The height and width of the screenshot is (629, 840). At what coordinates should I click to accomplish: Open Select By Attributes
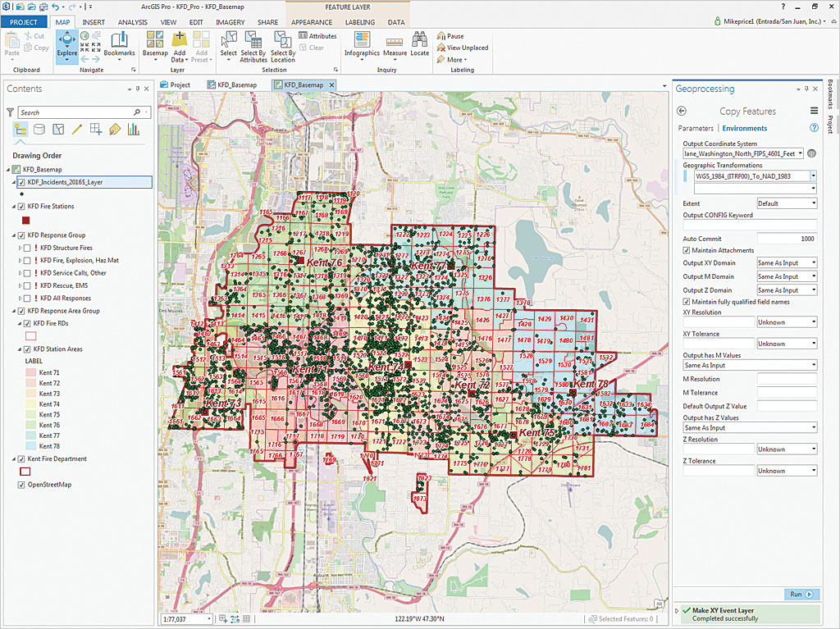tap(253, 46)
